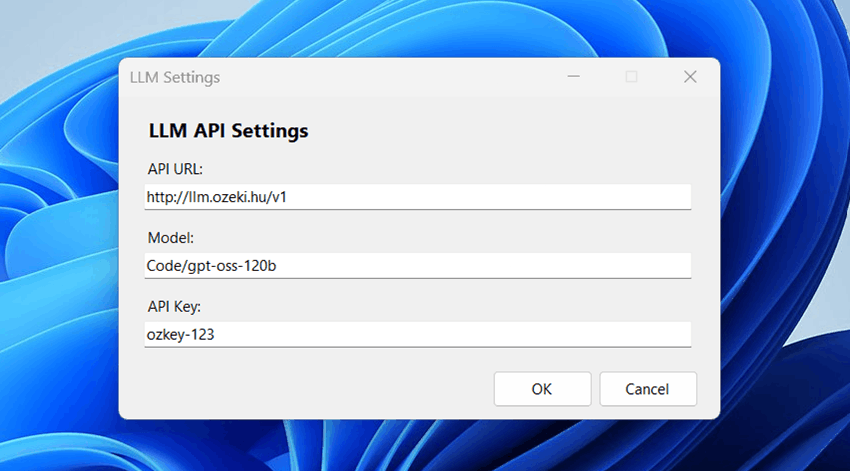The width and height of the screenshot is (850, 471).
Task: Click the greyed-out maximize button
Action: pos(631,77)
